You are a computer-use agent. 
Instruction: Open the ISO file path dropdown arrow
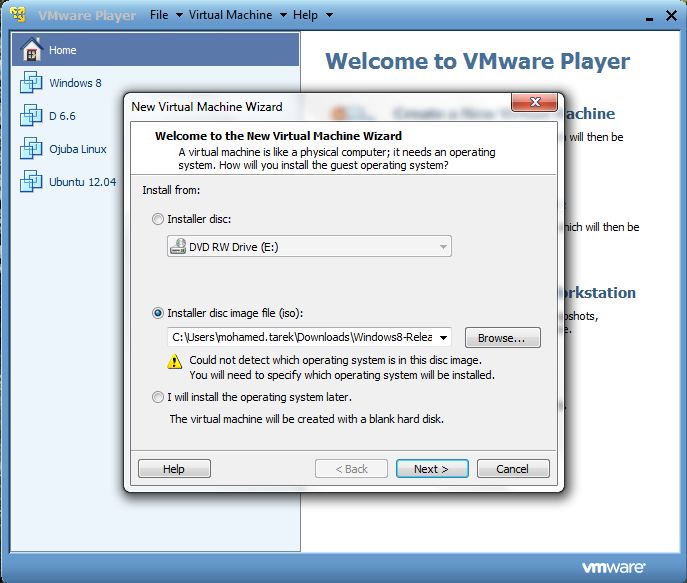click(443, 337)
